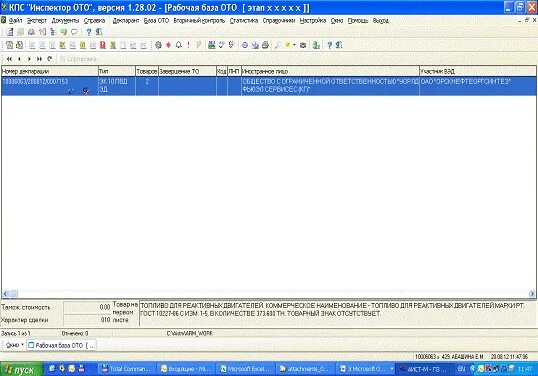Open the Файл menu
The image size is (538, 376).
[15, 21]
